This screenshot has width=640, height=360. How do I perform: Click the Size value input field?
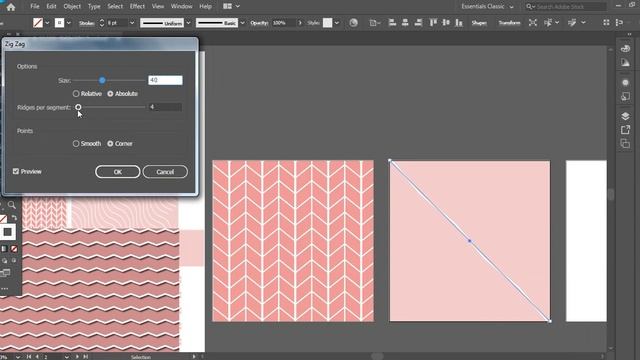click(x=165, y=80)
